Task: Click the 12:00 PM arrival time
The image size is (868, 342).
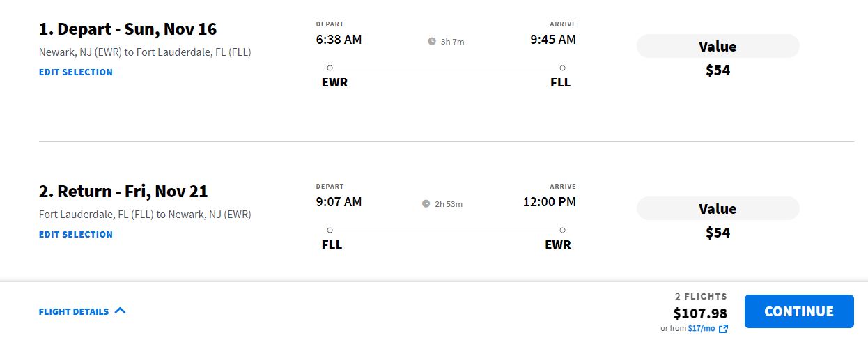Action: coord(550,202)
